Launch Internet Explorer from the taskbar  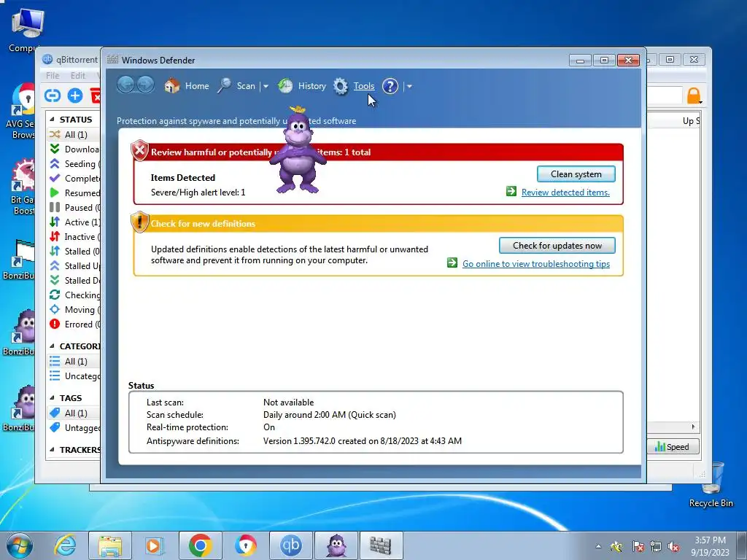point(65,545)
